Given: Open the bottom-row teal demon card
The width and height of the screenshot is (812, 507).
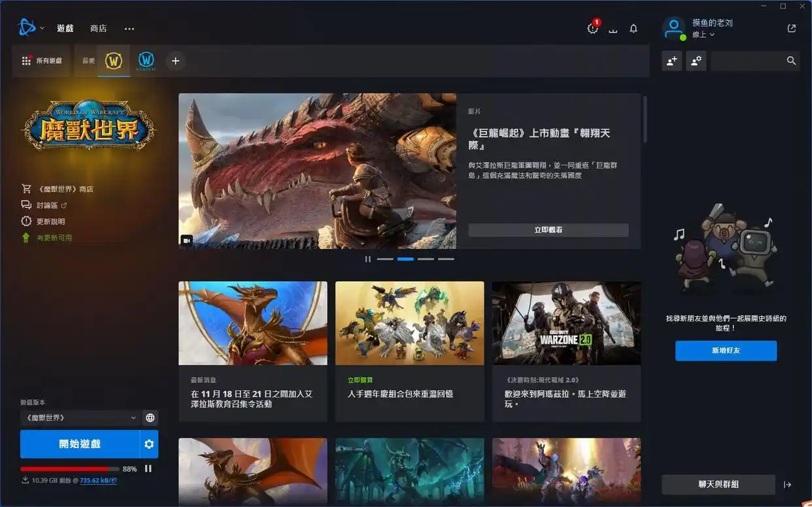Looking at the screenshot, I should click(x=410, y=470).
